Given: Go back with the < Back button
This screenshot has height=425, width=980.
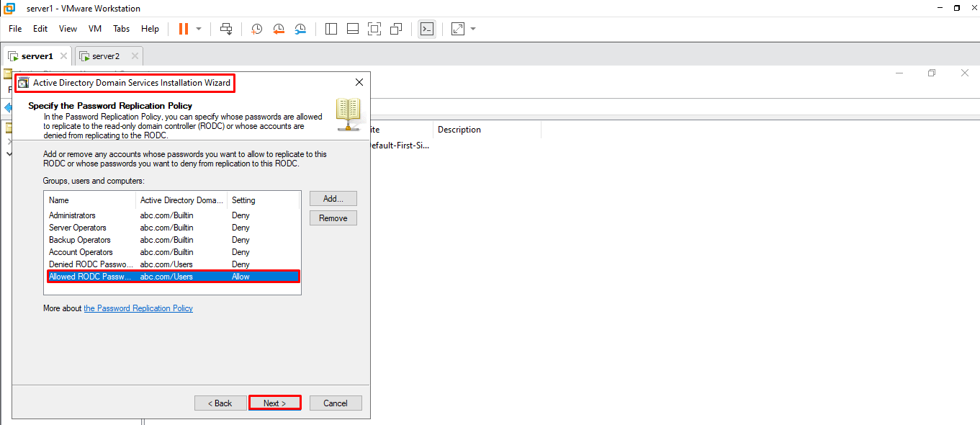Looking at the screenshot, I should tap(220, 403).
